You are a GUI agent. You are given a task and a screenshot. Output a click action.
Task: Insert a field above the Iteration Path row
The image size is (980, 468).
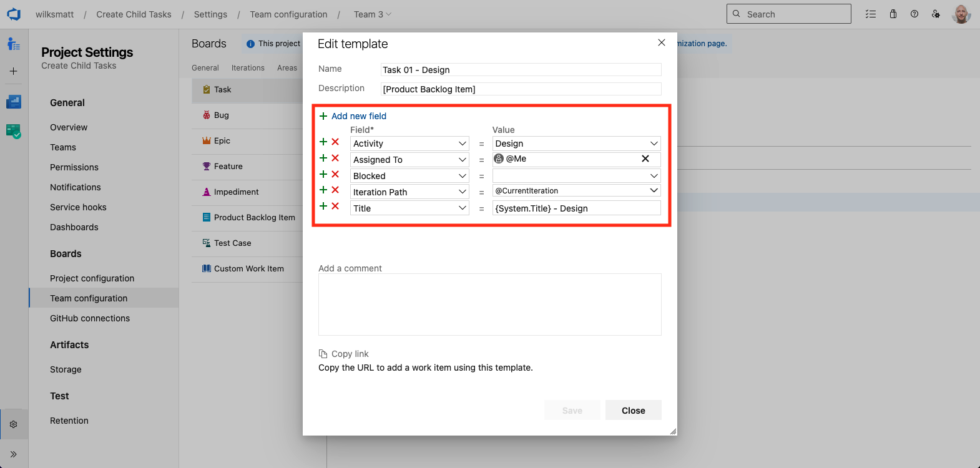coord(323,190)
